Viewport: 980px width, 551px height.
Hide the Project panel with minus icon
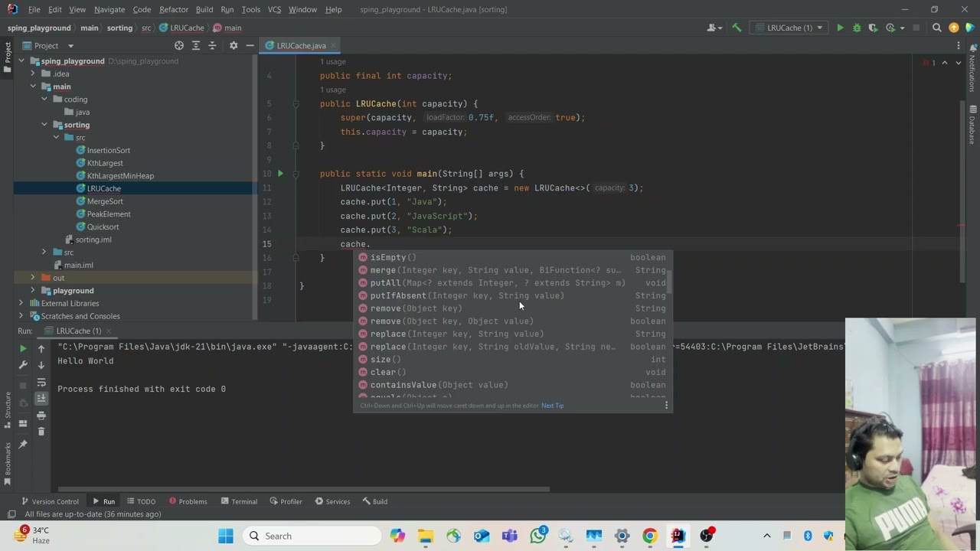click(x=250, y=46)
